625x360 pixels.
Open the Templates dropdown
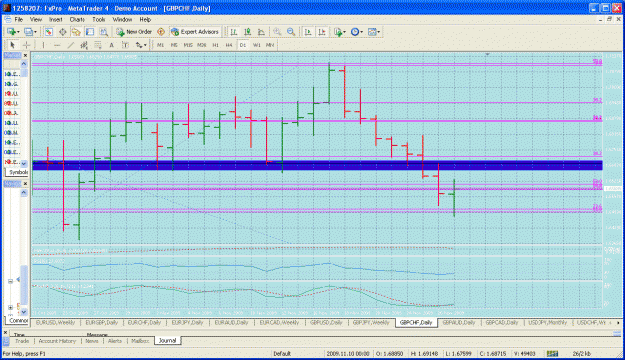click(373, 31)
